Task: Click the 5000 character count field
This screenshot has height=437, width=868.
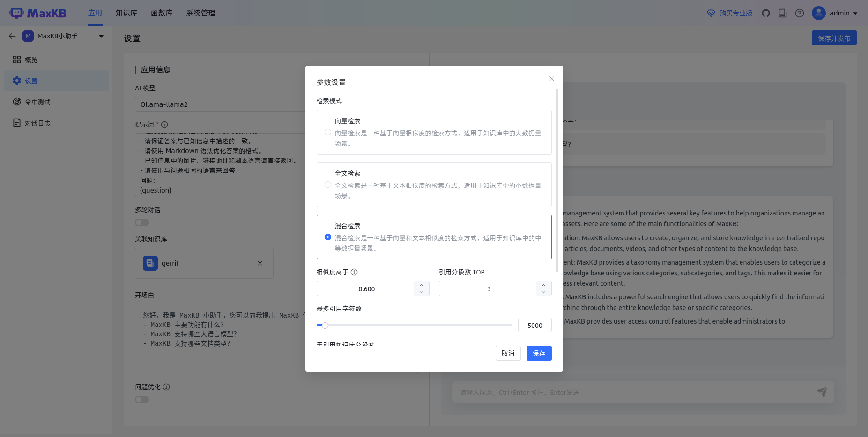Action: click(x=534, y=325)
